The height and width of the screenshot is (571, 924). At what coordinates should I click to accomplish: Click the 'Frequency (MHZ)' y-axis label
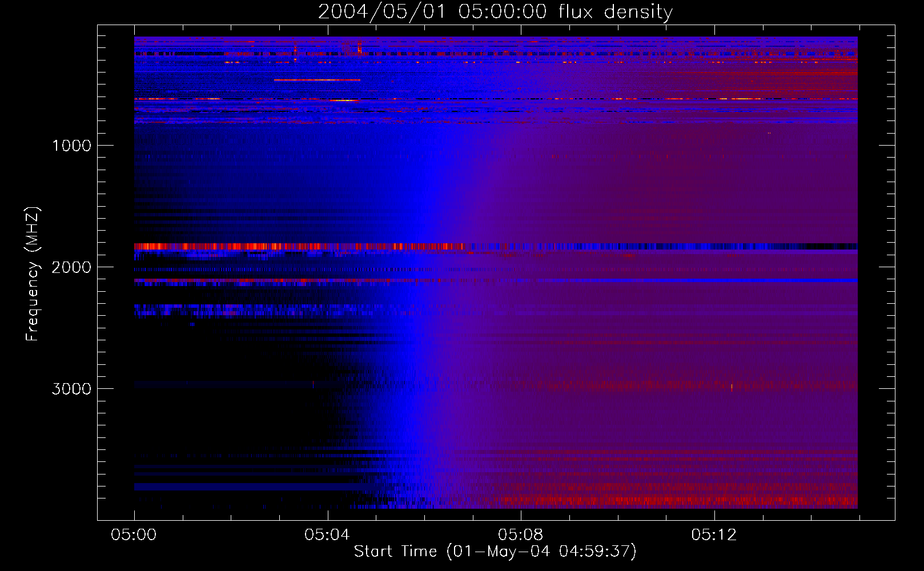click(33, 274)
